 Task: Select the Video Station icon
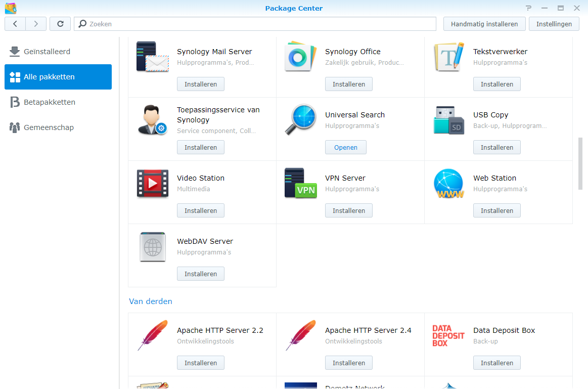click(153, 184)
